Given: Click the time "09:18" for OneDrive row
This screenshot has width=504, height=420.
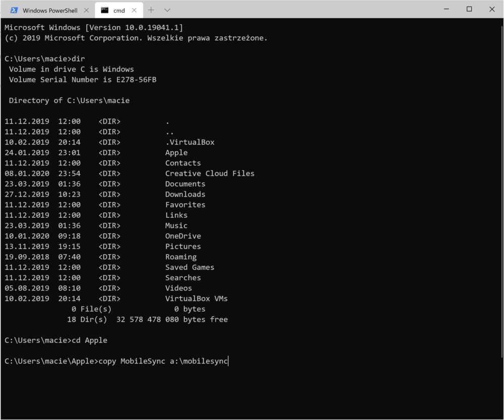Looking at the screenshot, I should coord(69,236).
